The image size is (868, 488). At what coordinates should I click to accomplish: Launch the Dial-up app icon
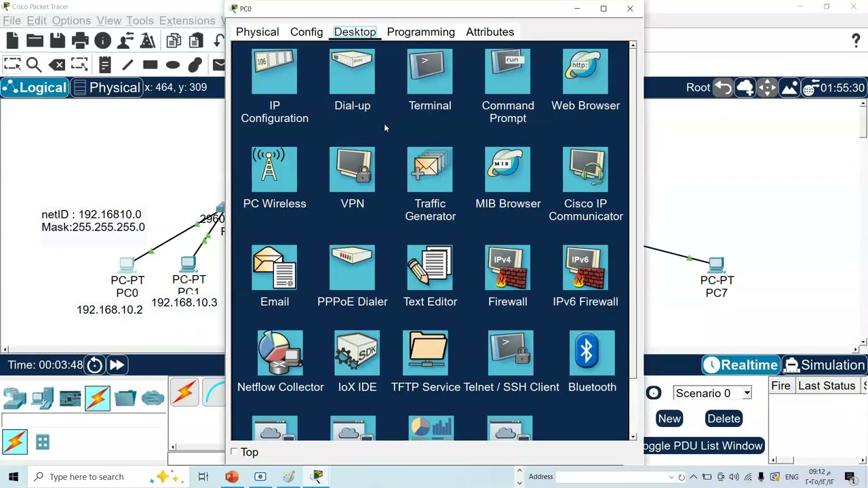pyautogui.click(x=352, y=71)
